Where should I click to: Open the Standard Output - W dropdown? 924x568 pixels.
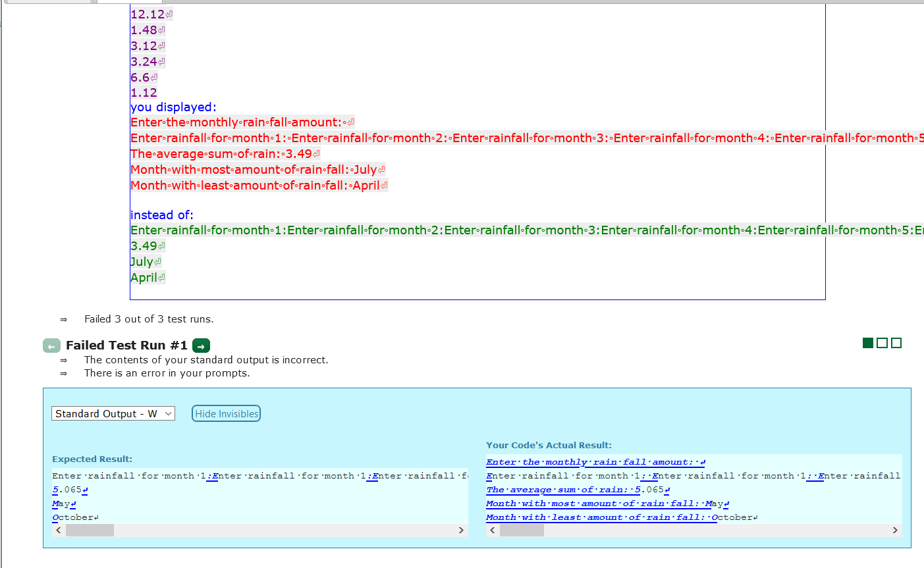coord(113,413)
